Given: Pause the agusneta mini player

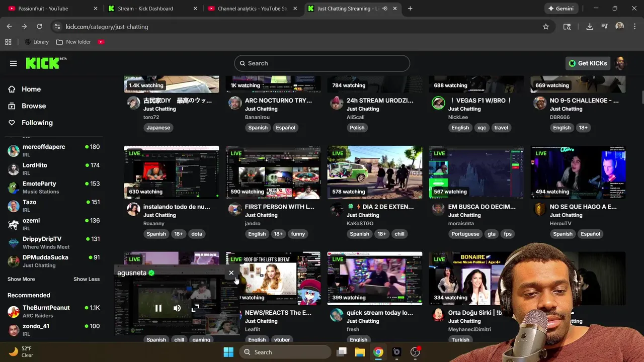Looking at the screenshot, I should pyautogui.click(x=158, y=308).
